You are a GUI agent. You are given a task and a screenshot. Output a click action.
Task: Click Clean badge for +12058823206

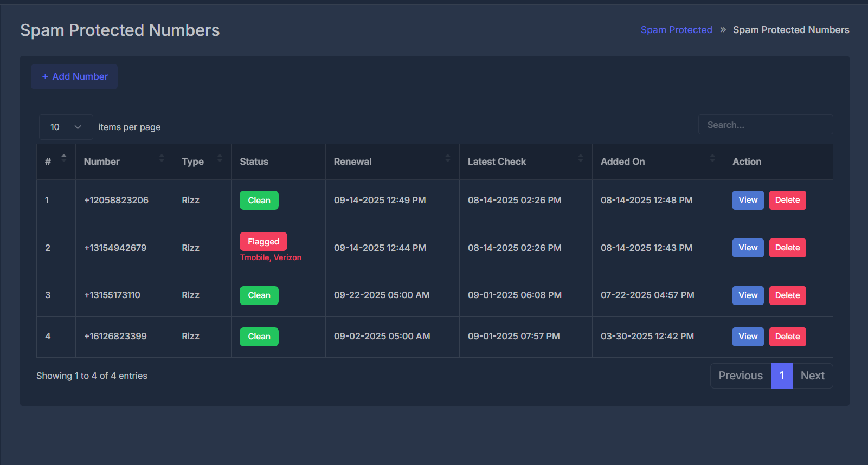(x=259, y=200)
